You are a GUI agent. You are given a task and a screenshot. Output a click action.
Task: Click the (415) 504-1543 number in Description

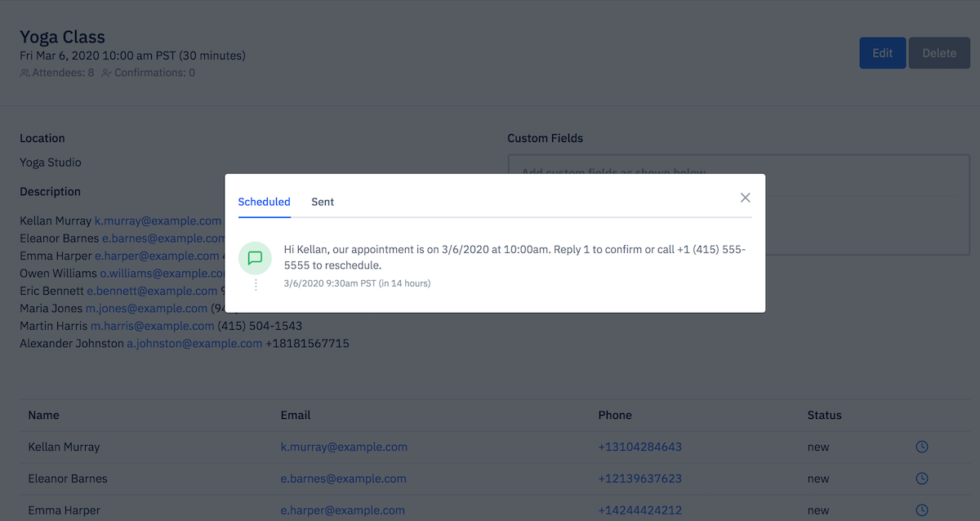click(260, 326)
